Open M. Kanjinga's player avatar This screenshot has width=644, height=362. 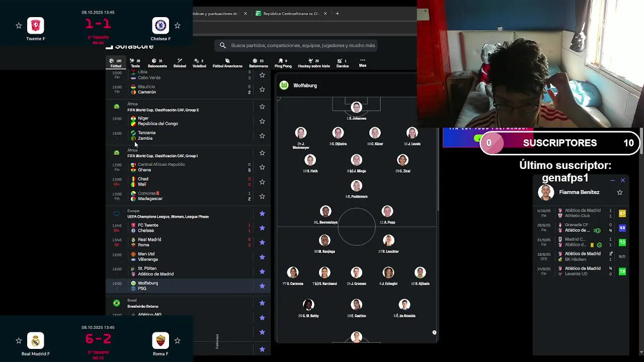[325, 240]
